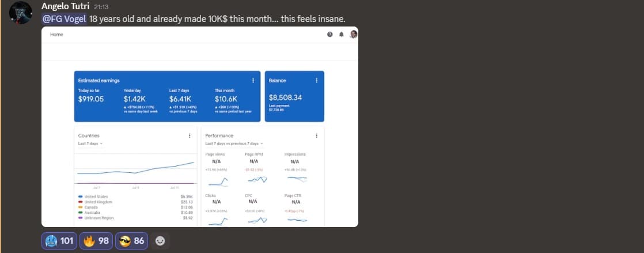Image resolution: width=644 pixels, height=253 pixels.
Task: Click the United States legend entry
Action: pyautogui.click(x=95, y=197)
